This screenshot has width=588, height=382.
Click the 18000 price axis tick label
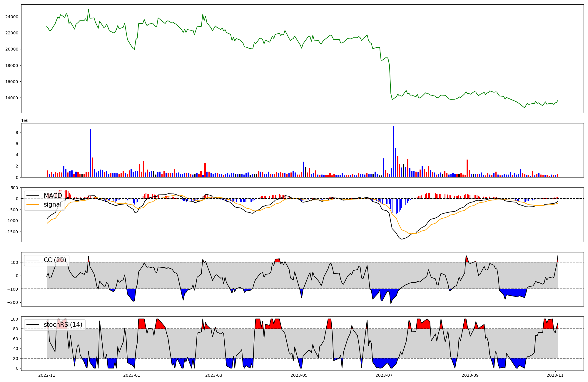click(x=12, y=66)
